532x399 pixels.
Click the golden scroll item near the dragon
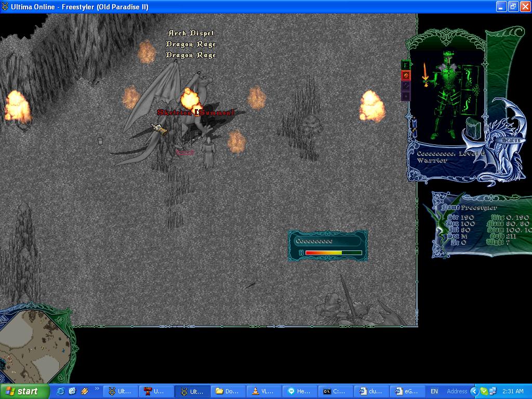159,129
